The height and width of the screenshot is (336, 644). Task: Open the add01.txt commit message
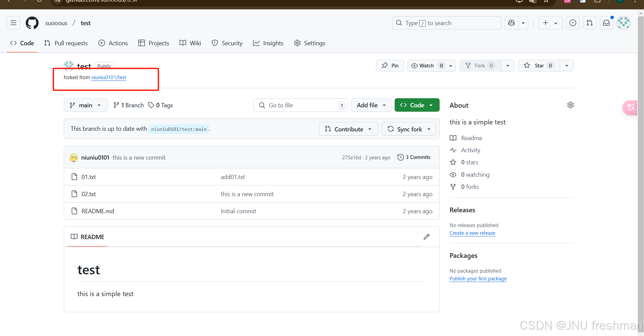click(233, 177)
